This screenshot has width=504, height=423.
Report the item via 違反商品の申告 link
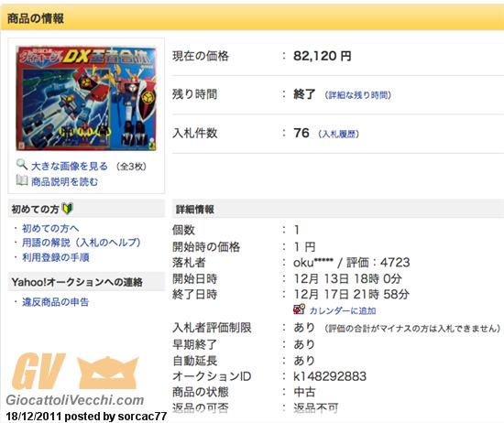pyautogui.click(x=55, y=302)
